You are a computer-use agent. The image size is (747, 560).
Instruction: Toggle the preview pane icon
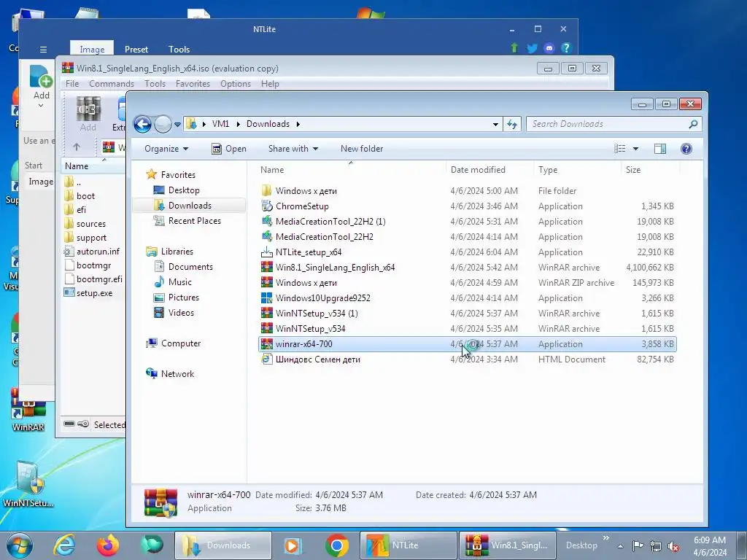(659, 149)
